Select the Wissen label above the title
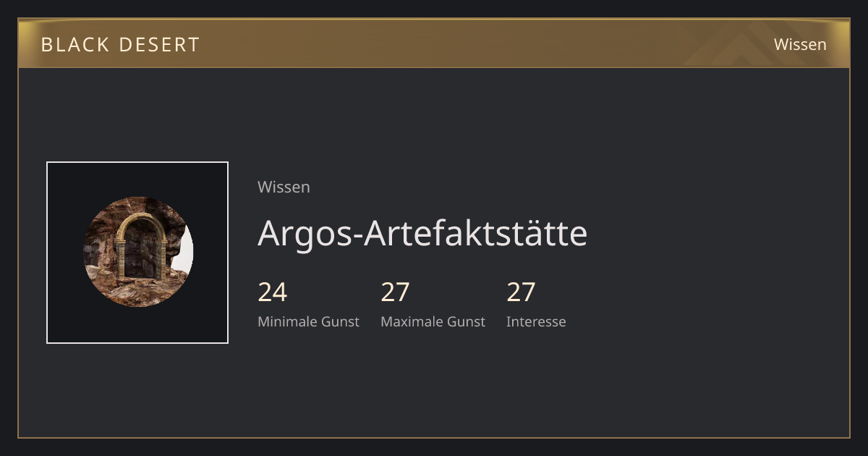Viewport: 868px width, 456px height. [284, 187]
